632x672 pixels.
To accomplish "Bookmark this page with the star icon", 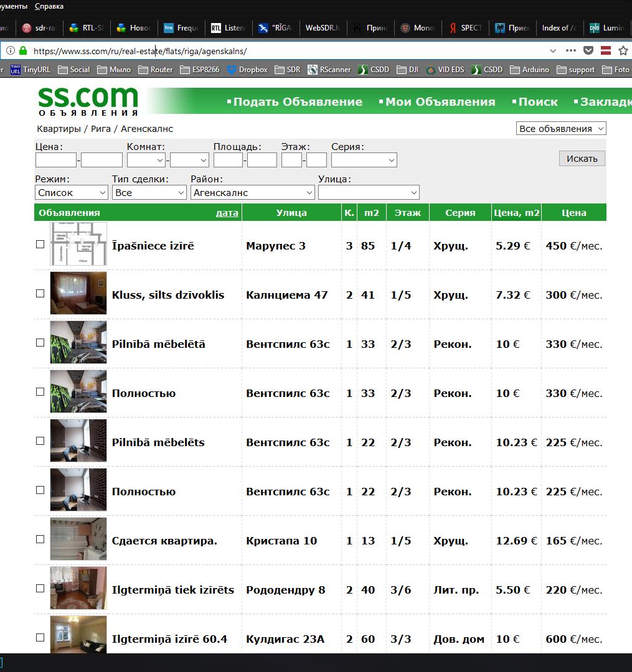I will click(623, 50).
